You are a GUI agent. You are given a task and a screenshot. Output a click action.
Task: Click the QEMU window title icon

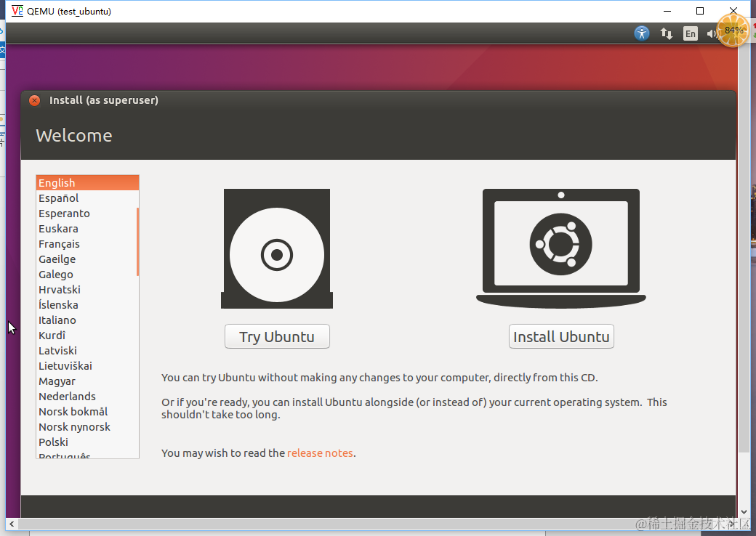[17, 11]
